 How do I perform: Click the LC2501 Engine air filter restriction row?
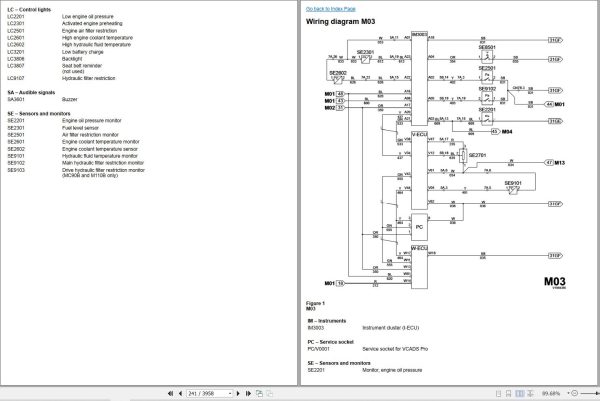click(x=62, y=31)
